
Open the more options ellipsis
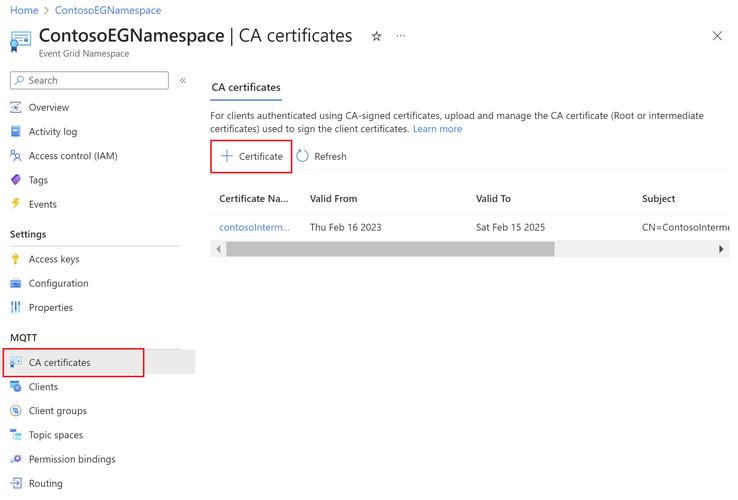pyautogui.click(x=401, y=36)
